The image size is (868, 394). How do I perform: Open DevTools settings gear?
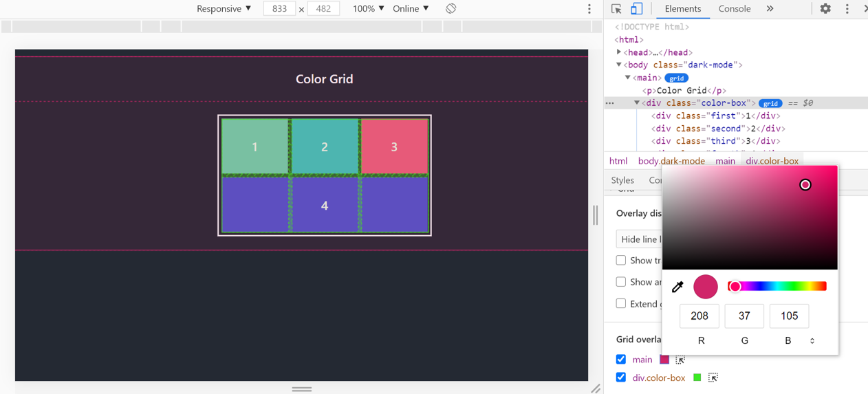[825, 9]
